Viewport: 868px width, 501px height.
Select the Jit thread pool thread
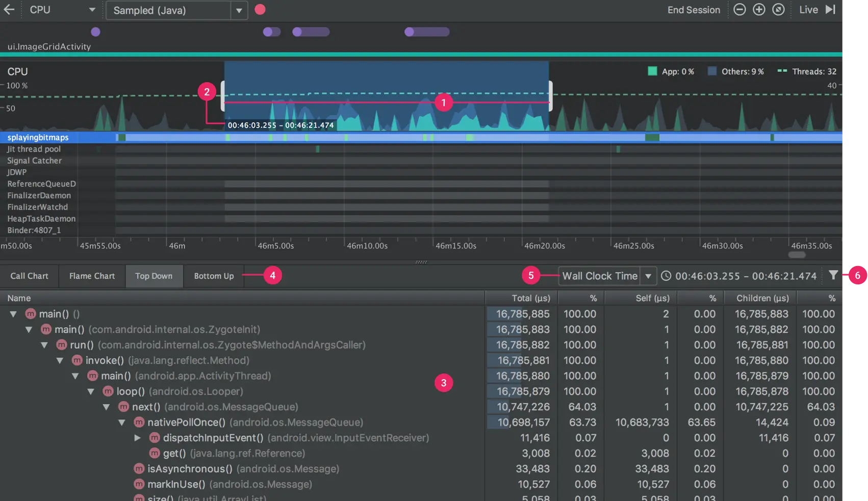point(421,149)
